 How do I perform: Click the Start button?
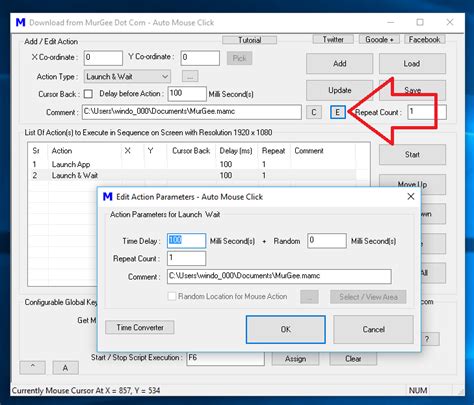pyautogui.click(x=412, y=155)
